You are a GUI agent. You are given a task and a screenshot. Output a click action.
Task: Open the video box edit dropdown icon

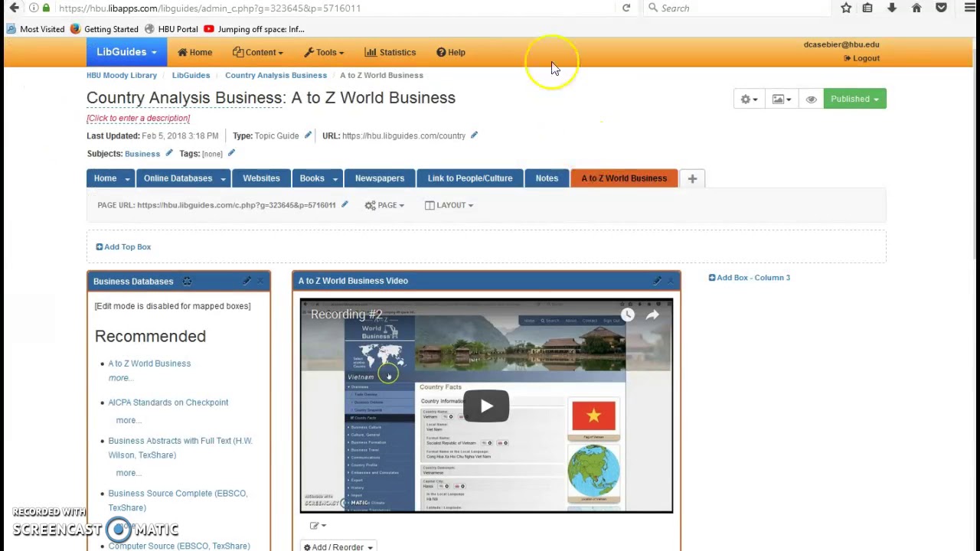318,526
